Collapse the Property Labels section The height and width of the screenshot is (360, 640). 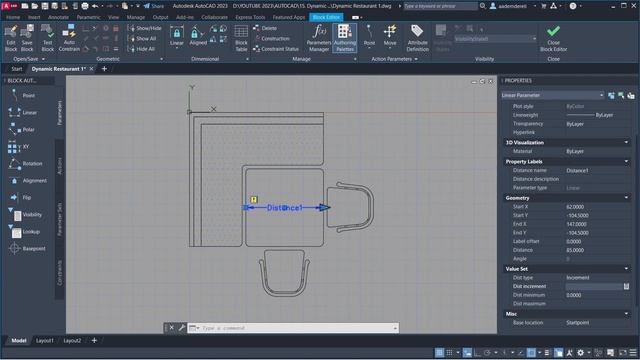[x=626, y=162]
